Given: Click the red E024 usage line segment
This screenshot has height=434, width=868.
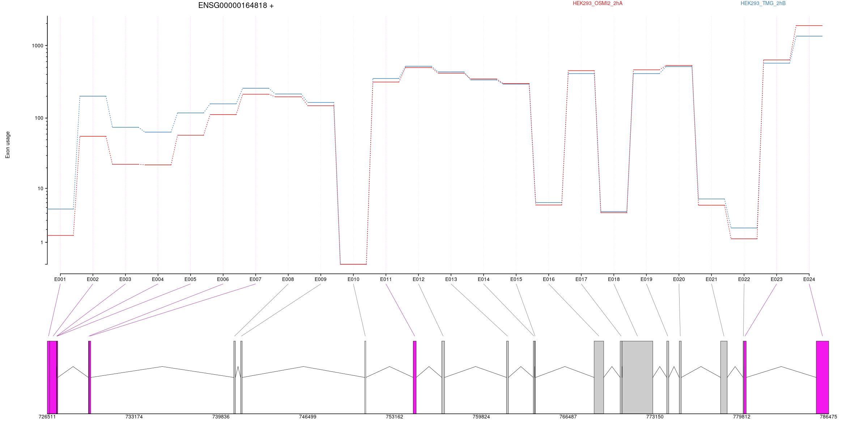Looking at the screenshot, I should click(x=809, y=26).
